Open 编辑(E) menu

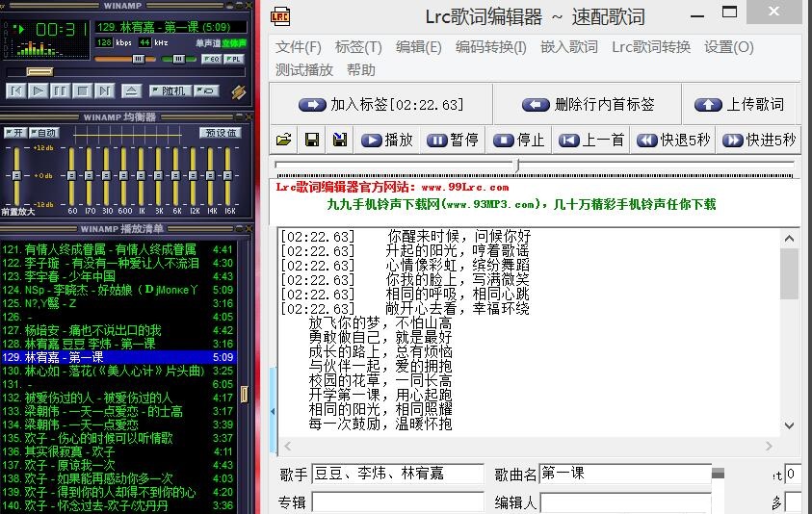[418, 47]
